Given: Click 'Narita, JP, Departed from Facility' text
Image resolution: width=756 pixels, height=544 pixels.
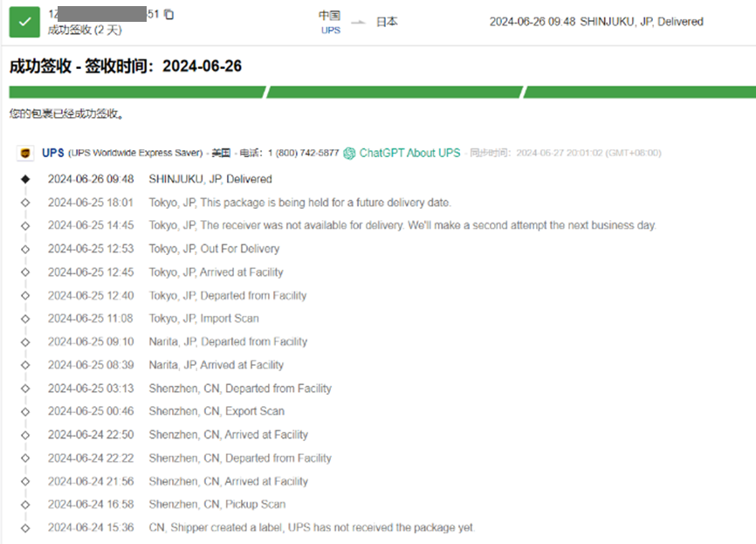Looking at the screenshot, I should click(228, 341).
